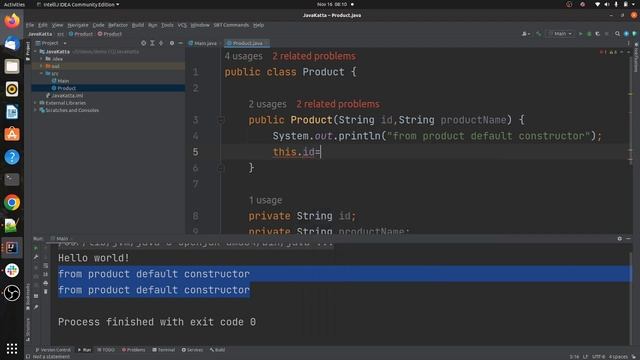Click the green shield icon in toolbar
Viewport: 640px width, 360px height.
635,34
